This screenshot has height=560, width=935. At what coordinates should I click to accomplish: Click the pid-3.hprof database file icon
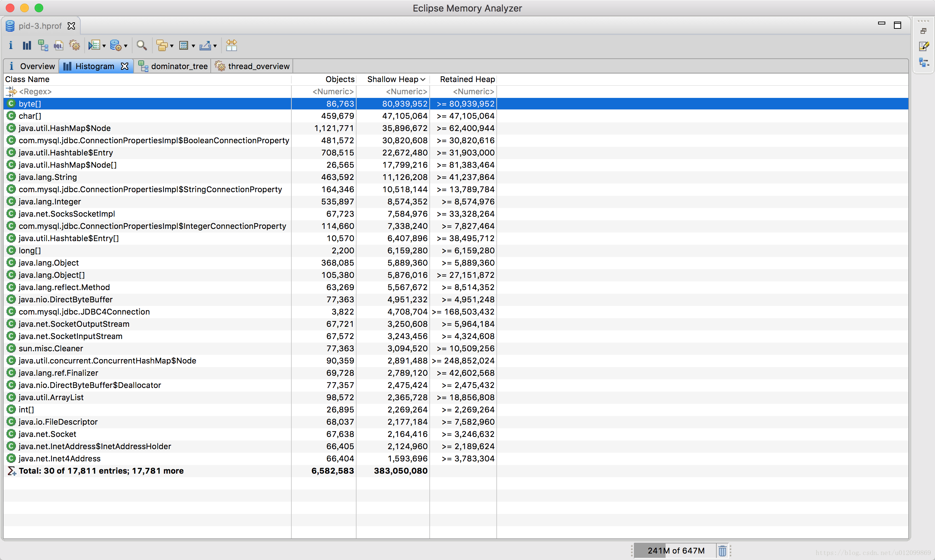click(x=10, y=26)
